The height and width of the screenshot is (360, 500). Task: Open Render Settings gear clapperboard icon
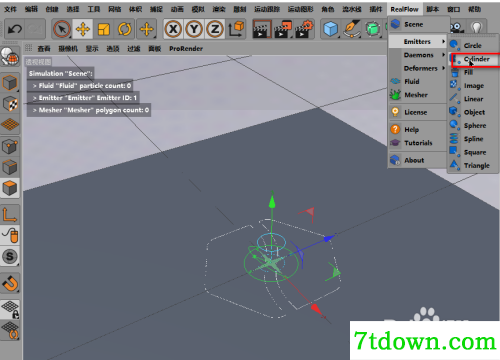304,29
